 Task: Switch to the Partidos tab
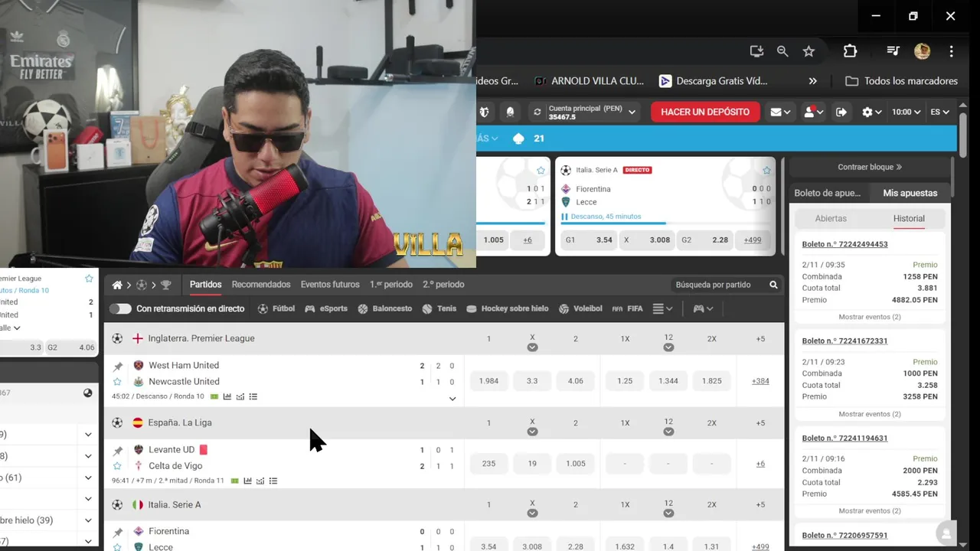206,285
